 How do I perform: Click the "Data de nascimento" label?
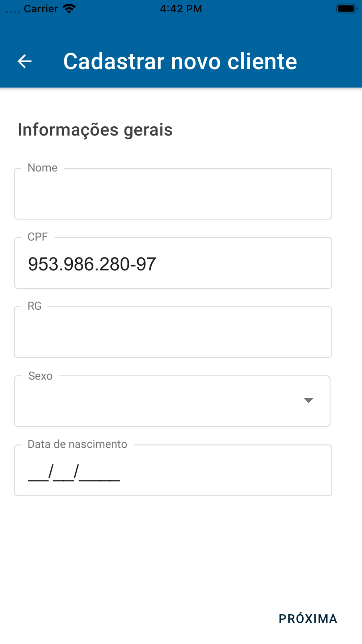pyautogui.click(x=77, y=444)
